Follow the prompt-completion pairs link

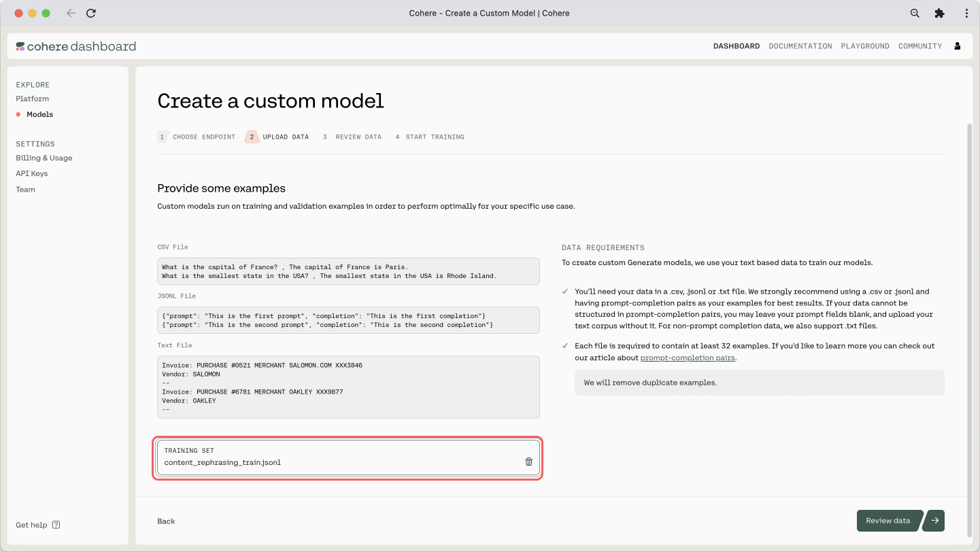coord(687,358)
